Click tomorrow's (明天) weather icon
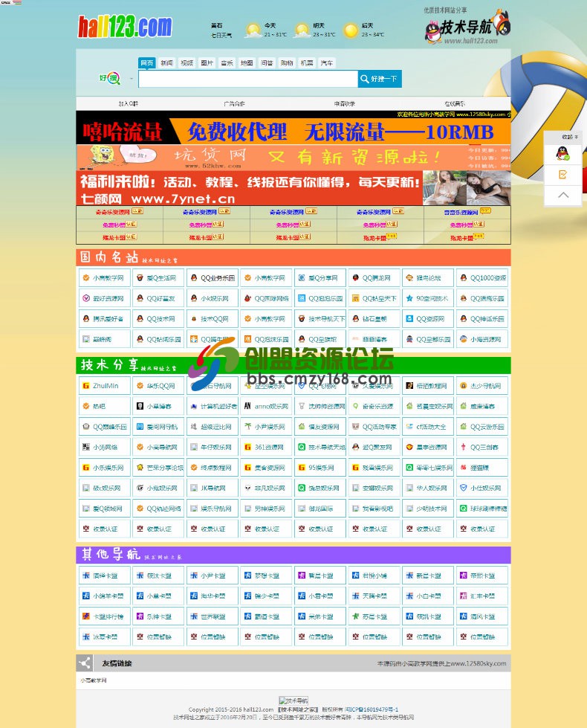 point(302,30)
